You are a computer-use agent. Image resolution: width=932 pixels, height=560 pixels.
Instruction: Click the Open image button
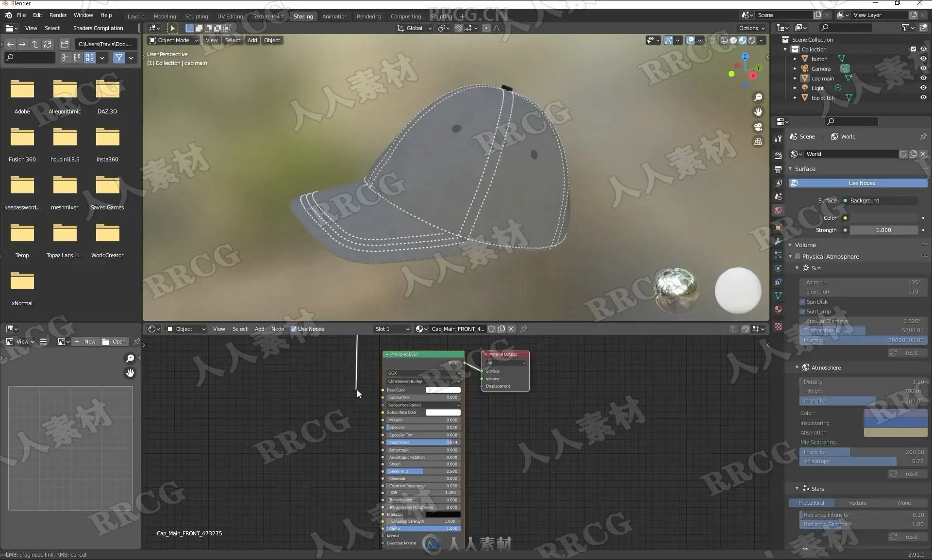click(x=114, y=342)
